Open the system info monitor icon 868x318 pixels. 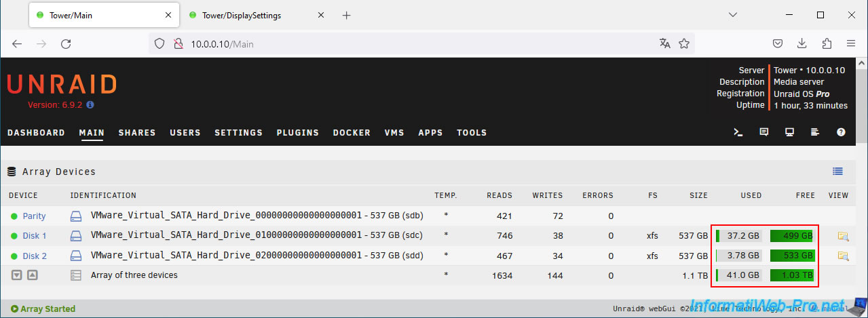(790, 132)
